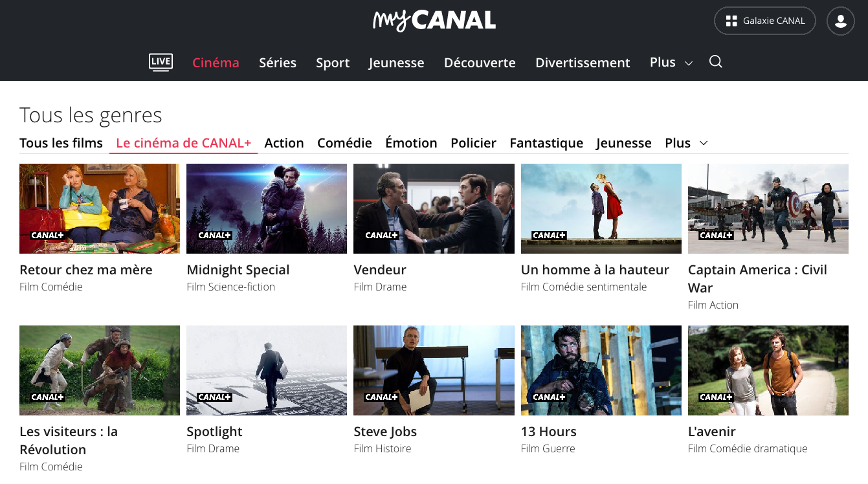Screen dimensions: 868x484
Task: Expand the Plus chevron in the genres row
Action: click(704, 143)
